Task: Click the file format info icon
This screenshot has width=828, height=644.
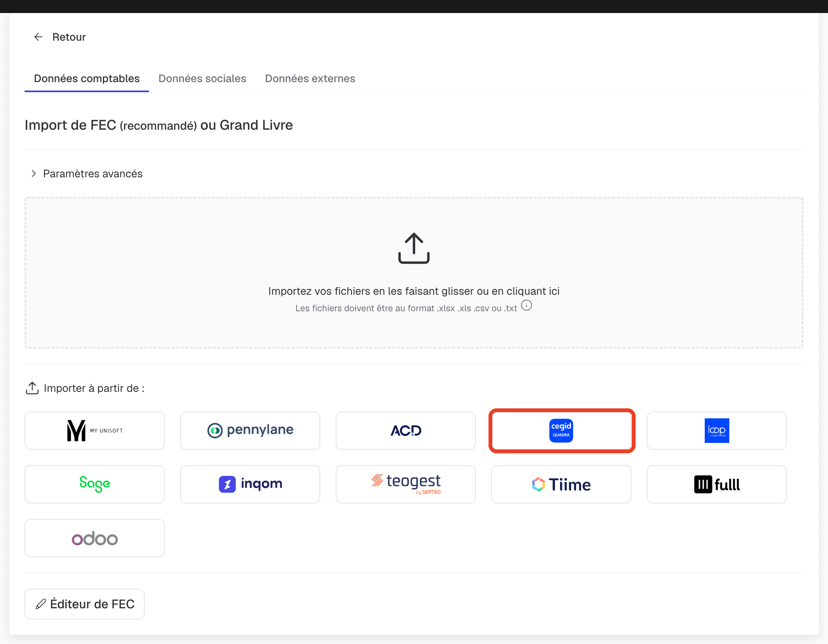Action: 527,305
